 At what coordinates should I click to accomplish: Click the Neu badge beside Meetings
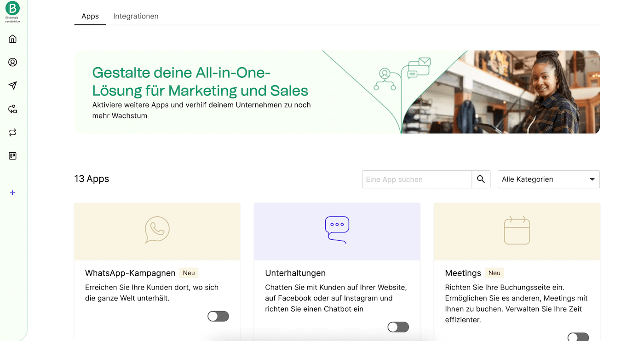click(x=494, y=273)
